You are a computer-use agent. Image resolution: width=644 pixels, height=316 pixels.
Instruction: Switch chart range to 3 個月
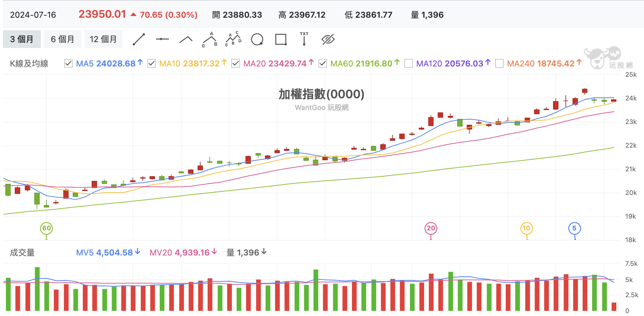(22, 39)
